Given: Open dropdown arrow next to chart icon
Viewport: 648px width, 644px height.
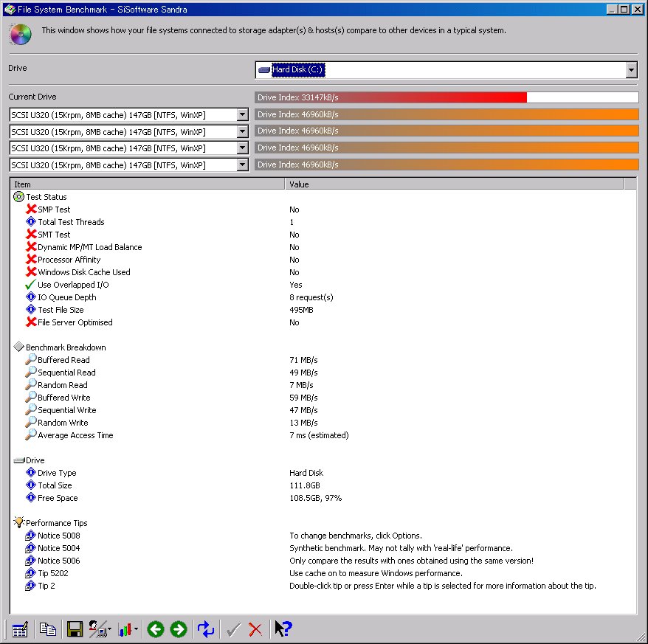Looking at the screenshot, I should click(x=136, y=630).
